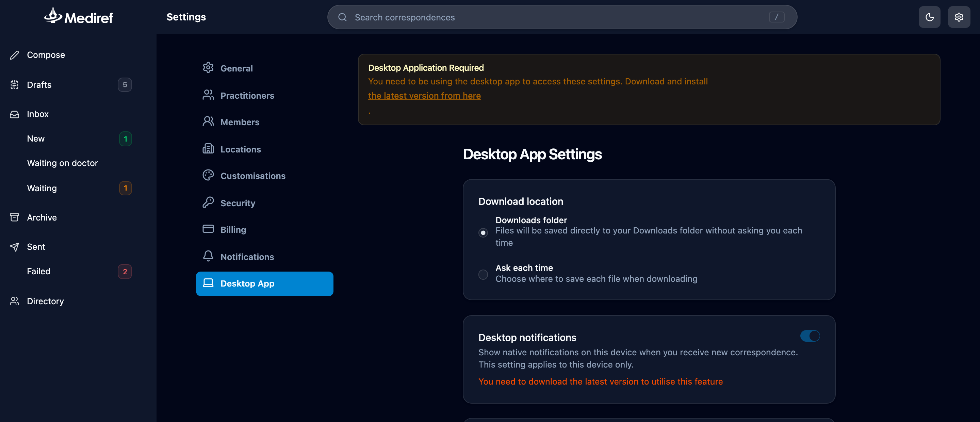Click the General gear icon
The image size is (980, 422).
tap(208, 67)
